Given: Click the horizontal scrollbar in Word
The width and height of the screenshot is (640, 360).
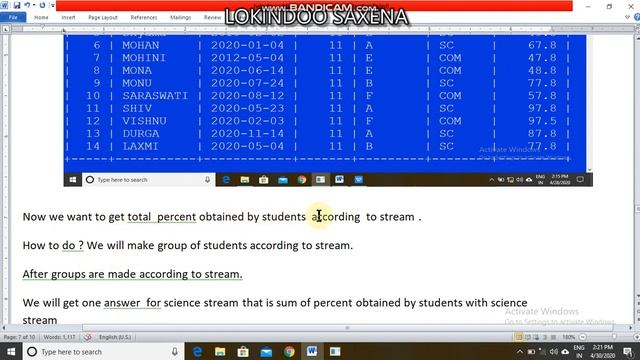Looking at the screenshot, I should pyautogui.click(x=347, y=328).
